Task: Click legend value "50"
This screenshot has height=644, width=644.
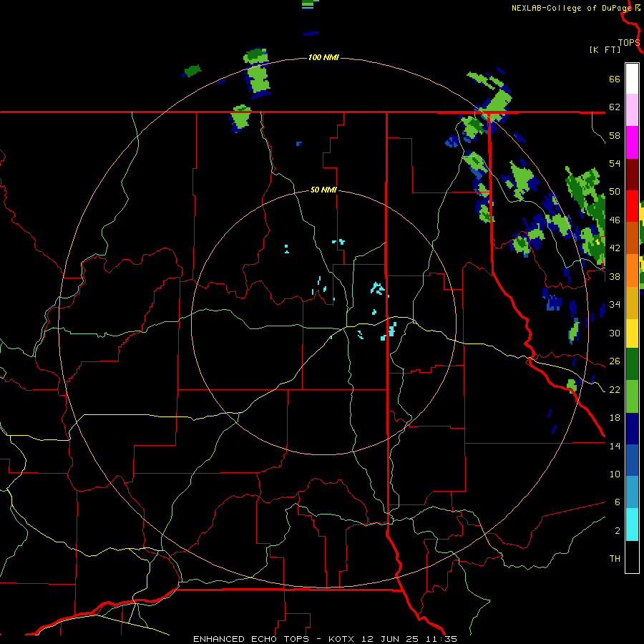Action: 615,192
